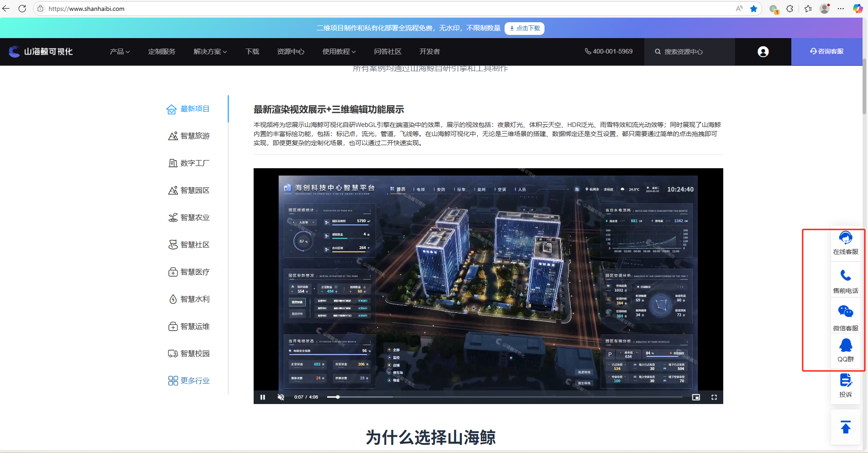
Task: Toggle the bookmark star in the address bar
Action: pyautogui.click(x=754, y=9)
